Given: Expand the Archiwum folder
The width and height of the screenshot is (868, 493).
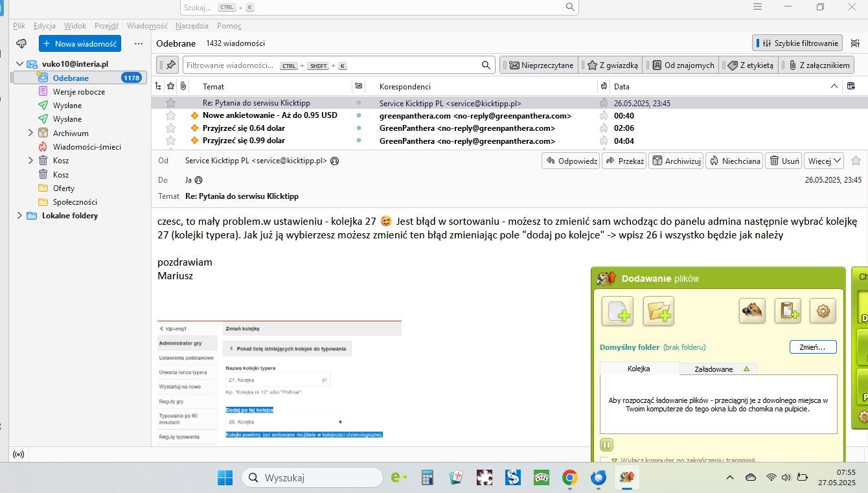Looking at the screenshot, I should pos(30,133).
